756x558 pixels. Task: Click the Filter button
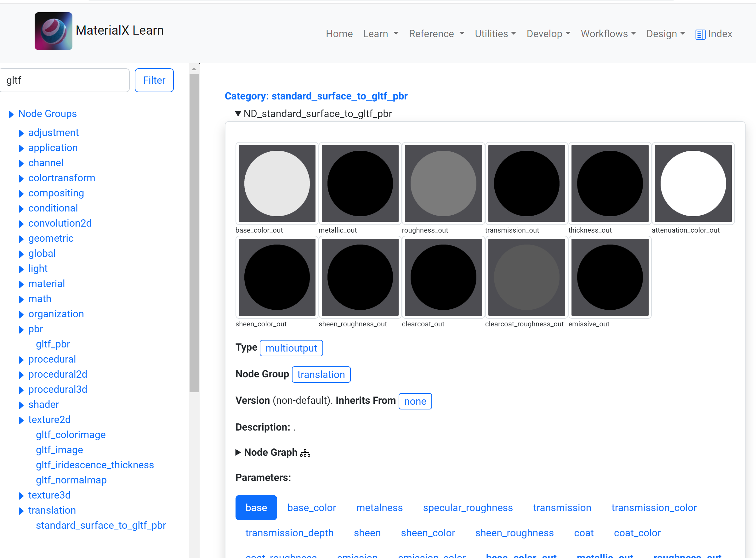pyautogui.click(x=154, y=80)
